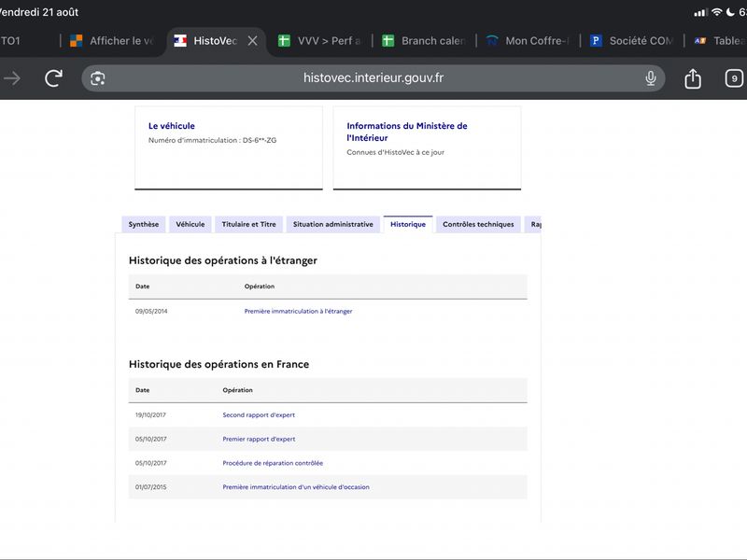Click the Le véhicule card heading
Screen dimensions: 747x560
pos(172,126)
